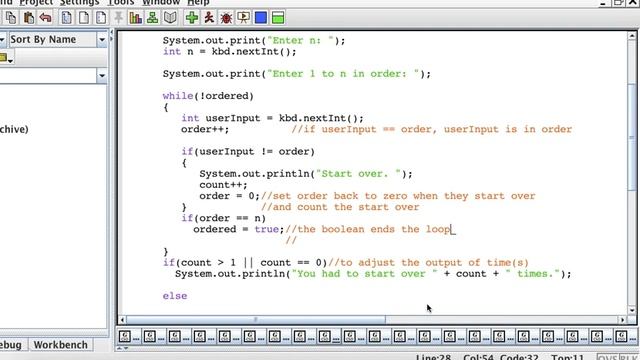The image size is (640, 360).
Task: Click the "if(userInput != order)" line
Action: (248, 151)
